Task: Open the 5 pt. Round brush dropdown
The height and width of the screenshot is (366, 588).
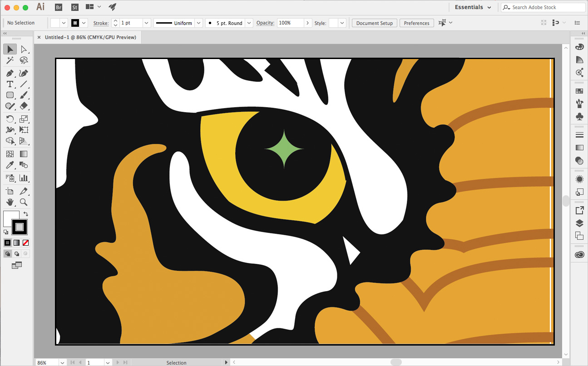Action: pos(249,23)
